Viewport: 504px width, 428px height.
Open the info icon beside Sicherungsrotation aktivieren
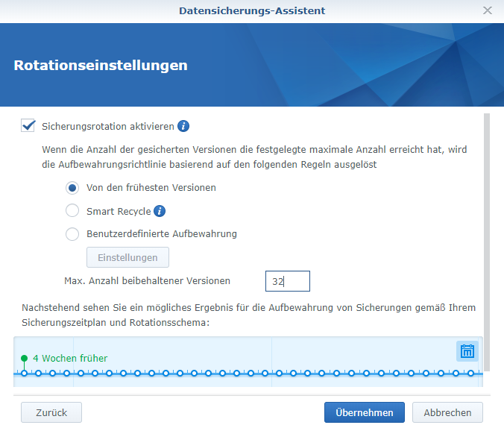point(183,126)
